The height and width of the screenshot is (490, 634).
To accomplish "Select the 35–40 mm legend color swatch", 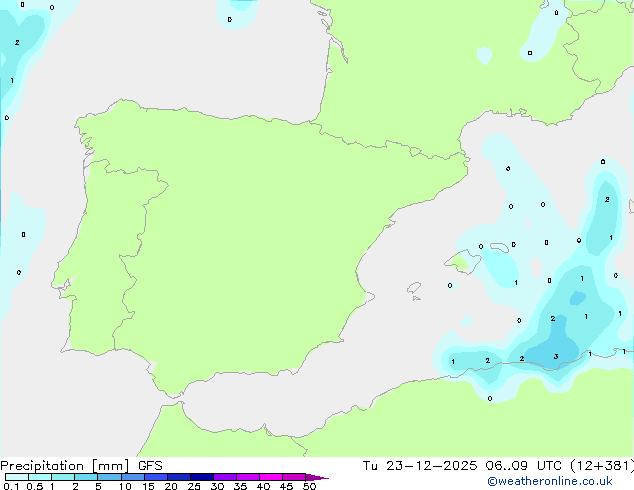I will click(x=248, y=477).
